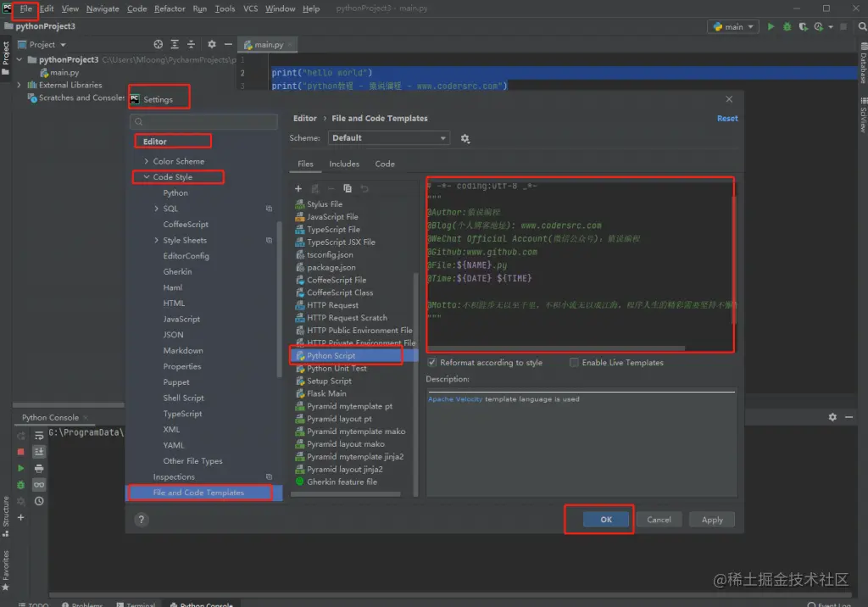868x607 pixels.
Task: Toggle Reformat according to style checkbox
Action: (431, 362)
